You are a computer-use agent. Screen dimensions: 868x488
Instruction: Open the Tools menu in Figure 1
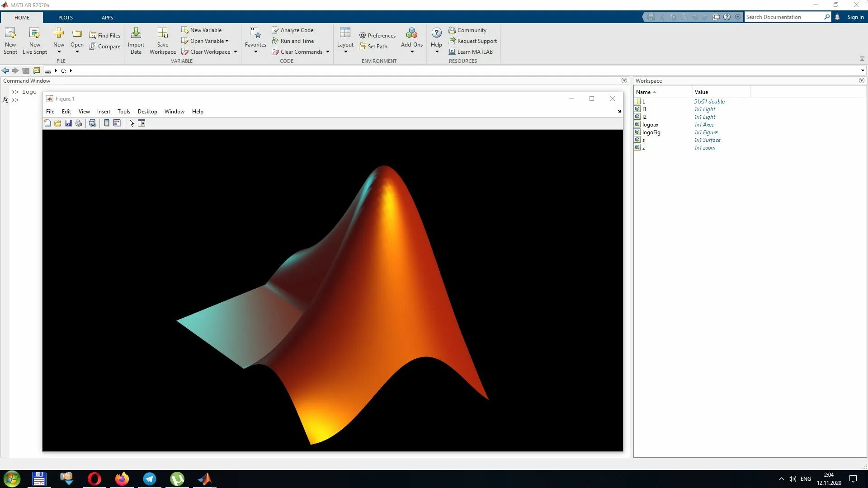(123, 112)
